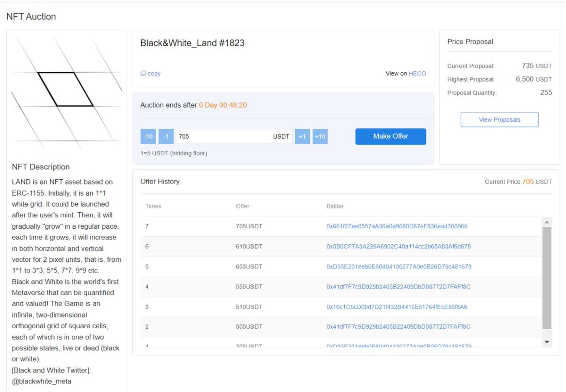Viewport: 566px width, 392px height.
Task: Click the 610USDT offer cell
Action: [249, 247]
